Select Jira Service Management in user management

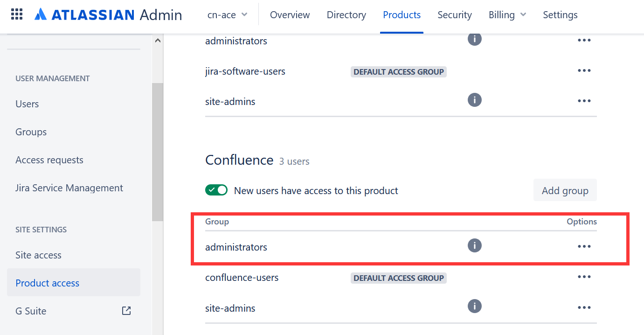click(x=69, y=188)
